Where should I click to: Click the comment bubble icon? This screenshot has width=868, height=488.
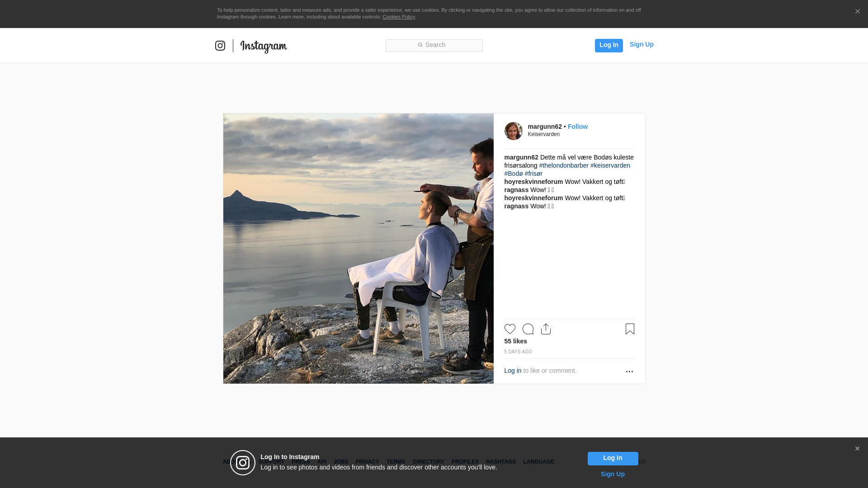(x=528, y=329)
